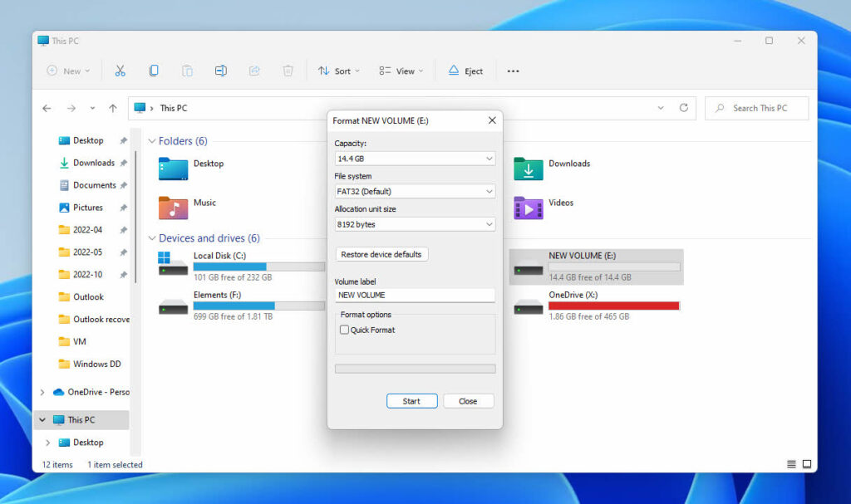Eject the NEW VOLUME drive
The width and height of the screenshot is (851, 504).
pyautogui.click(x=465, y=71)
